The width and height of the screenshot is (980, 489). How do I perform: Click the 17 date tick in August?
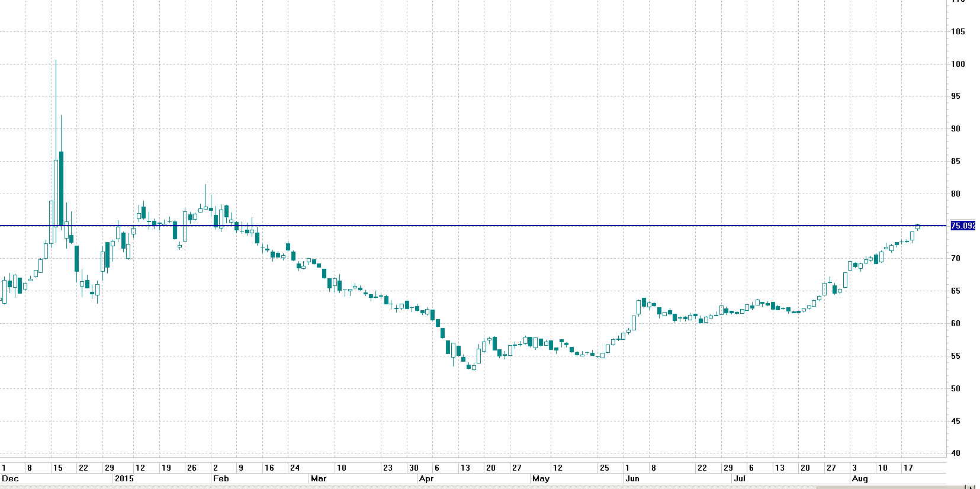pyautogui.click(x=908, y=468)
